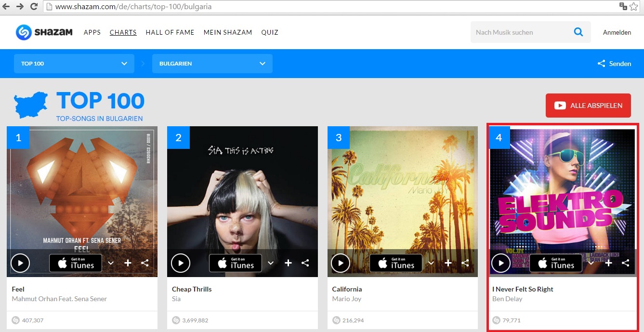Image resolution: width=644 pixels, height=332 pixels.
Task: Open the TOP 100 chart dropdown
Action: pos(74,64)
